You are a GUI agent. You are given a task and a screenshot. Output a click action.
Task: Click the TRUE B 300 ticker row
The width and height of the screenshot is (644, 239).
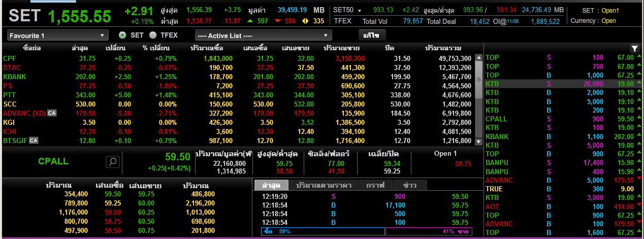point(563,189)
